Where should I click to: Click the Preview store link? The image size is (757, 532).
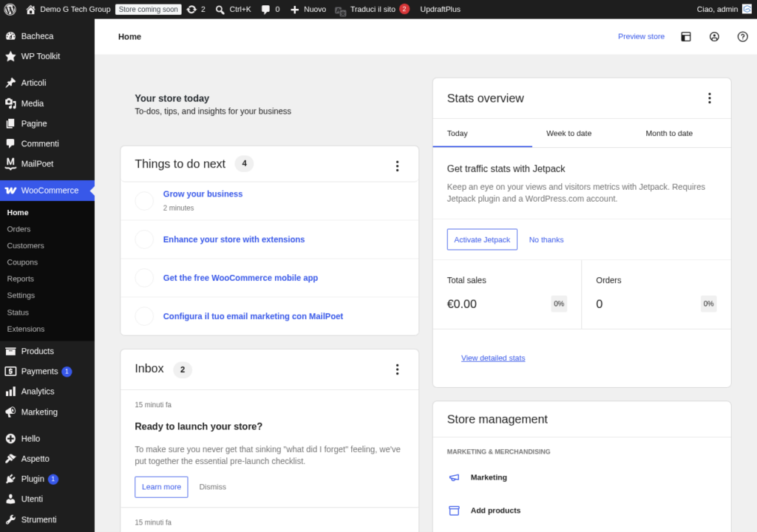coord(641,36)
